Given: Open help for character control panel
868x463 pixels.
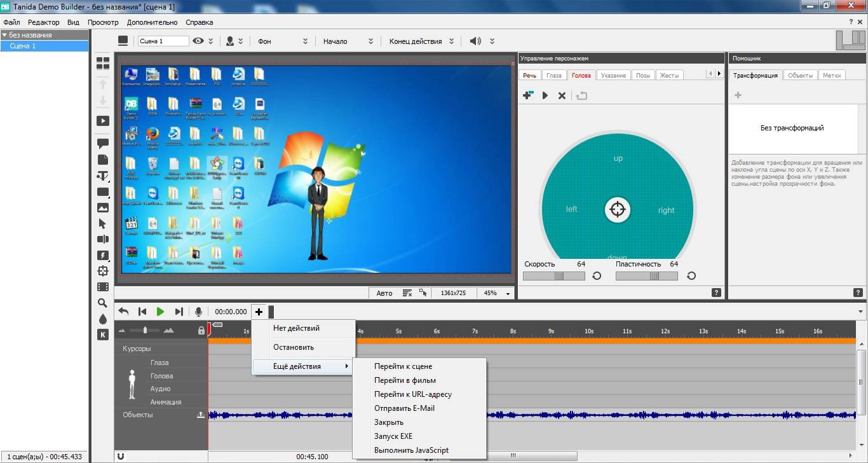Looking at the screenshot, I should coord(716,293).
